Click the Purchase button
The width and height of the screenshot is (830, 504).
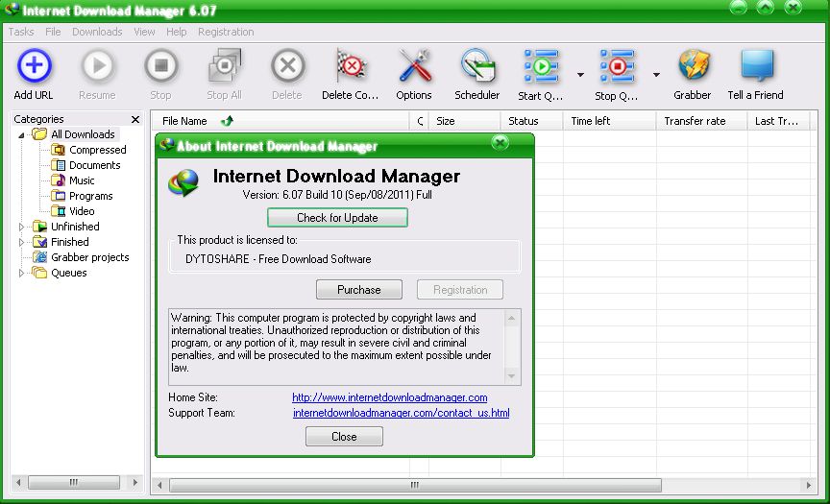coord(359,289)
